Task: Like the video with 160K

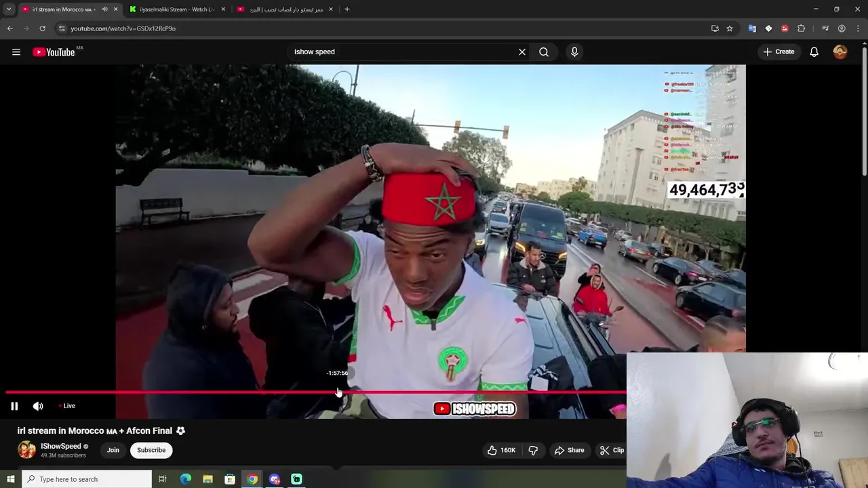Action: 501,450
